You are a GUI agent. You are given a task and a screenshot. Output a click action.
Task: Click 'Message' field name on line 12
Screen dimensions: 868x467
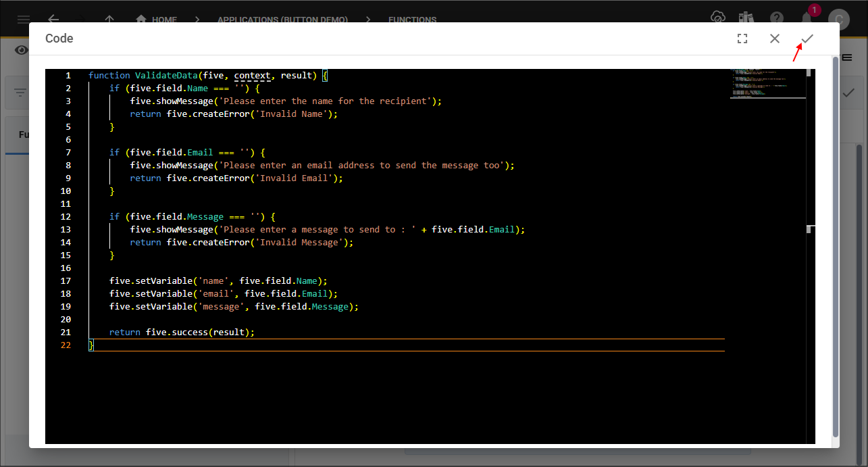[x=205, y=217]
